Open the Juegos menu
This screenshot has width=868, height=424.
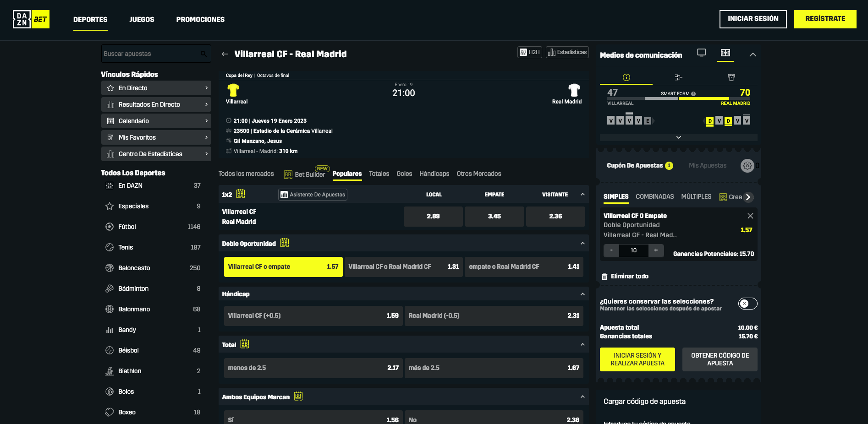pyautogui.click(x=142, y=20)
